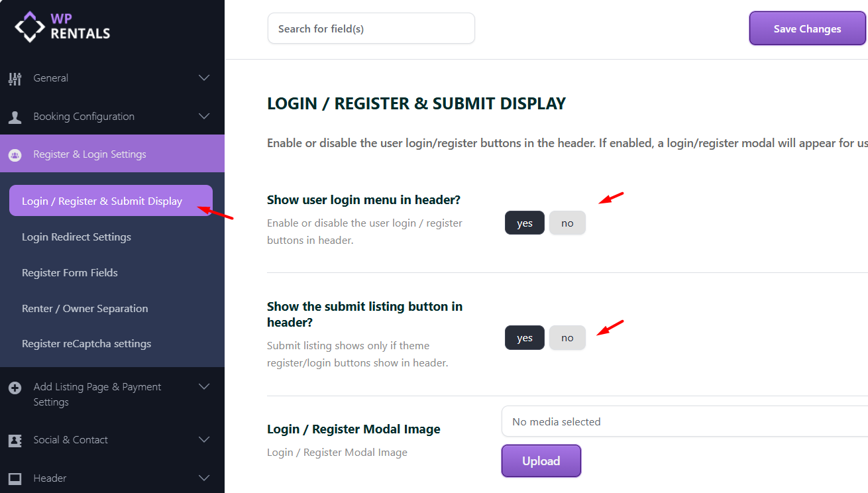
Task: Click the WP Rentals logo
Action: click(x=62, y=27)
